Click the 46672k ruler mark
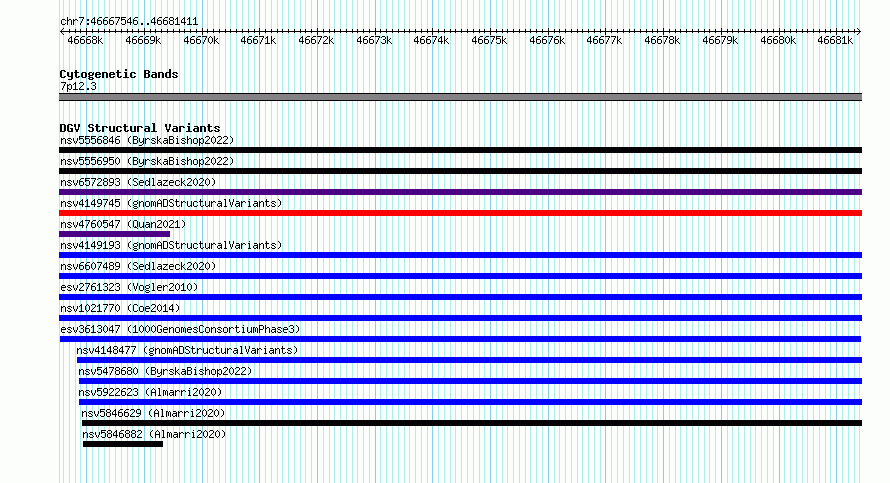Screen dimensions: 890x483 316,40
